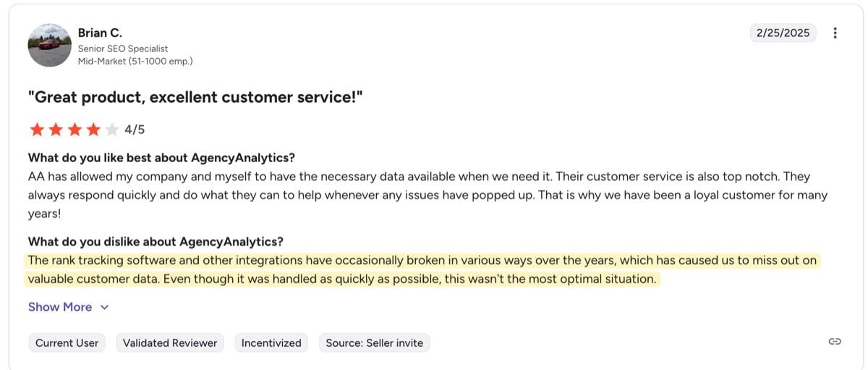Click the Incentivized badge

click(x=271, y=343)
